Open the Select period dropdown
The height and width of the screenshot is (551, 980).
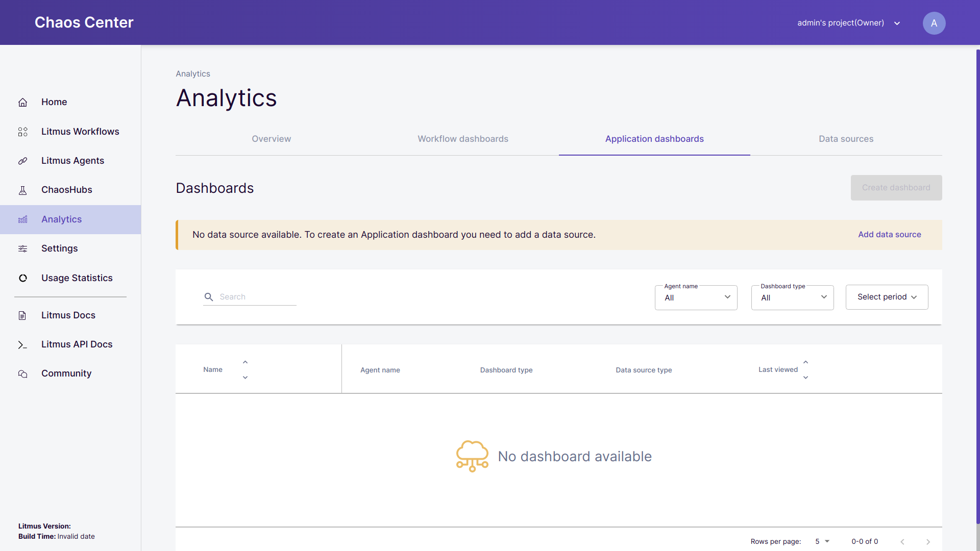(887, 297)
